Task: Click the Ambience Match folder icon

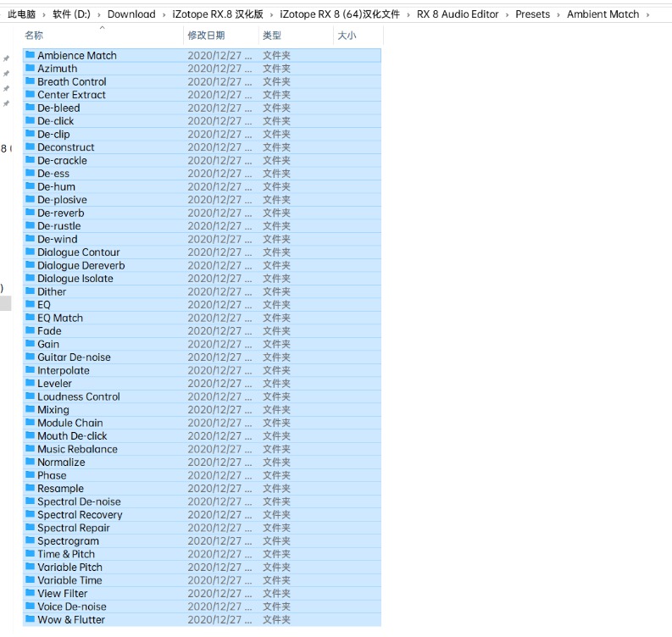Action: (x=30, y=55)
